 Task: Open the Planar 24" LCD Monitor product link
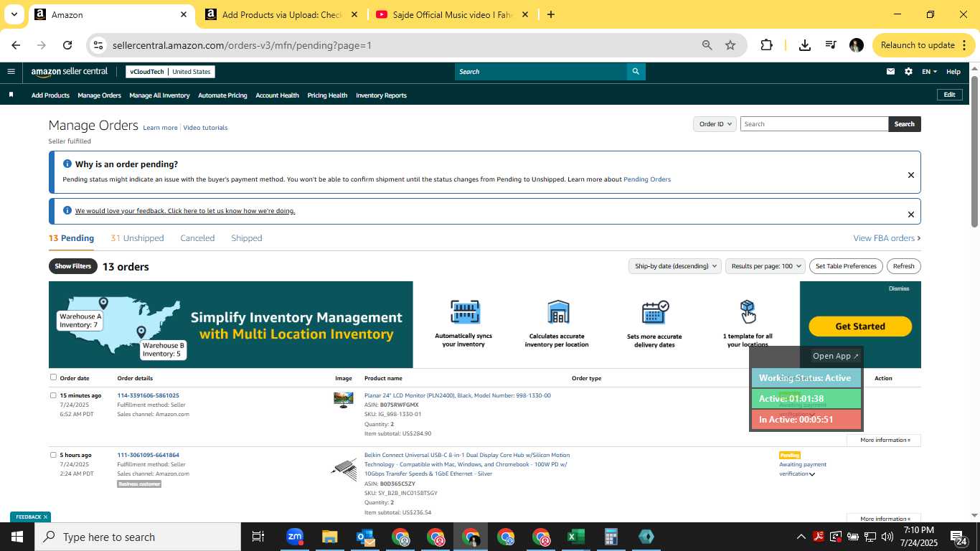click(x=458, y=395)
